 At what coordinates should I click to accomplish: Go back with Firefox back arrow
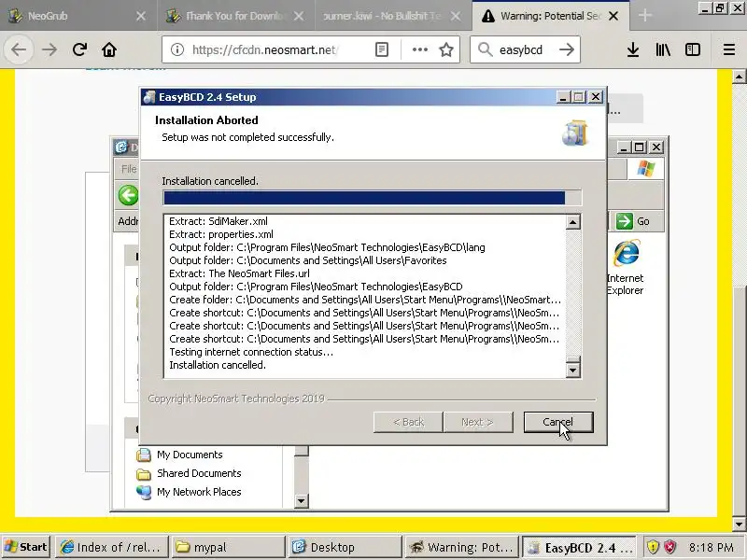point(19,49)
